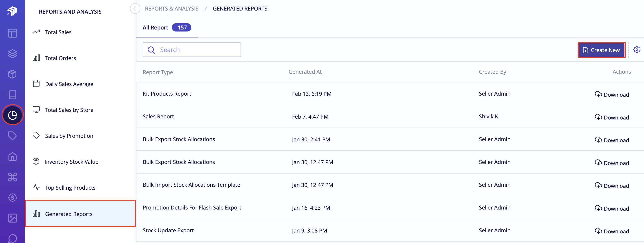Open the image gallery sidebar icon
The image size is (644, 243).
click(12, 218)
